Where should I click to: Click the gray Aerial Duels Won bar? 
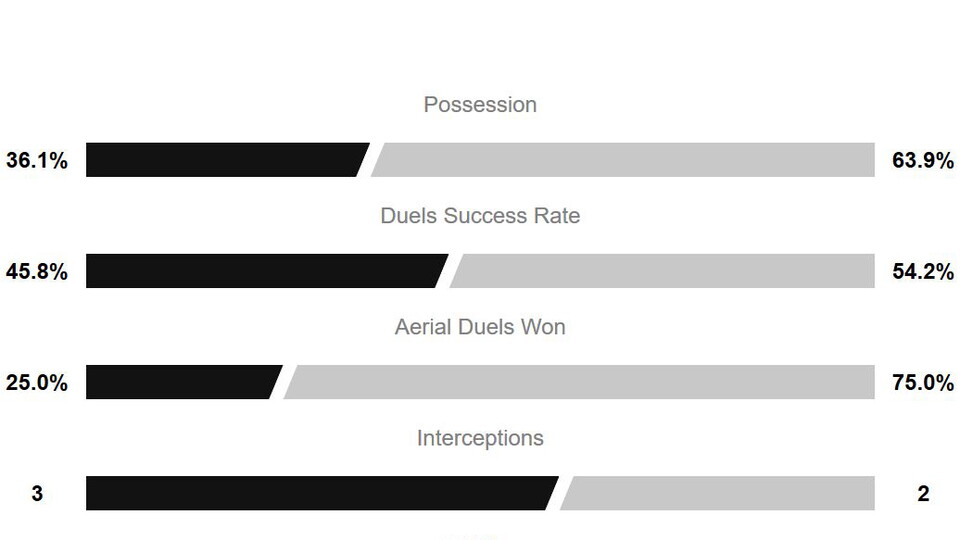[x=580, y=382]
